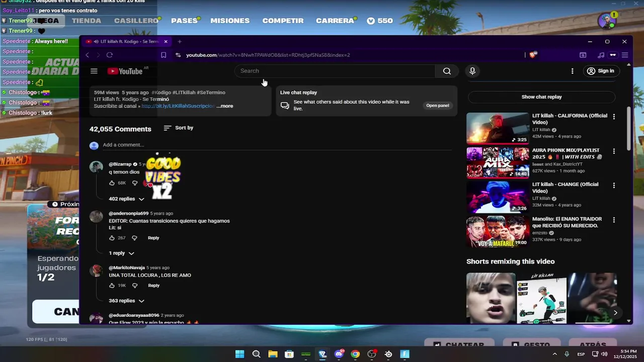This screenshot has height=362, width=644.
Task: Open options menu for Manolito video
Action: [614, 220]
